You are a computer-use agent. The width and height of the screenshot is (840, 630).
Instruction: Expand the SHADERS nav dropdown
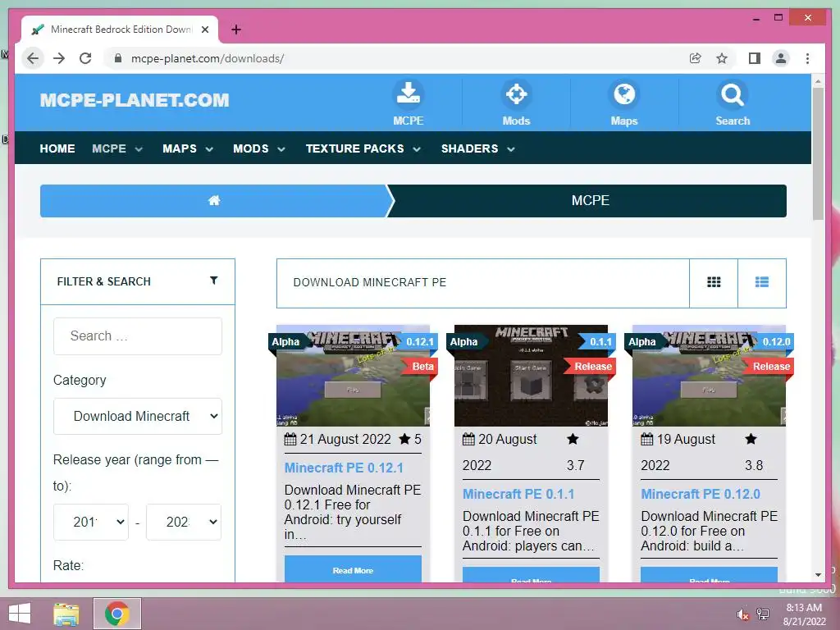pos(511,149)
